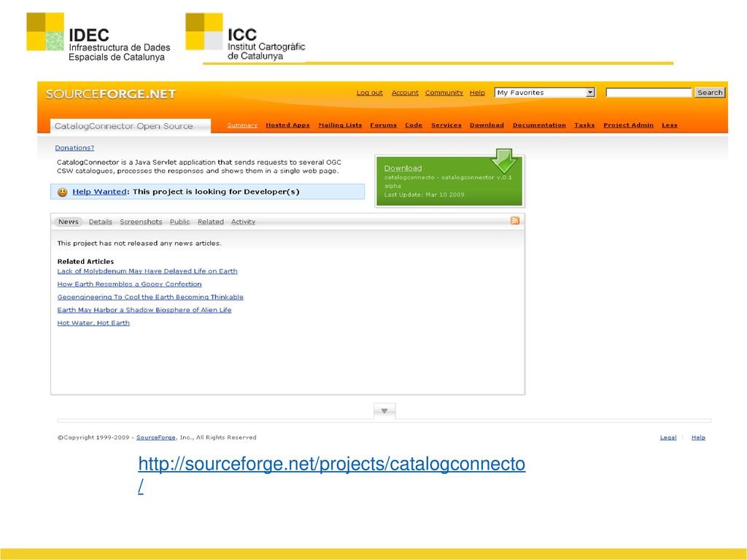Image resolution: width=747 pixels, height=560 pixels.
Task: Open the Account link
Action: [405, 93]
